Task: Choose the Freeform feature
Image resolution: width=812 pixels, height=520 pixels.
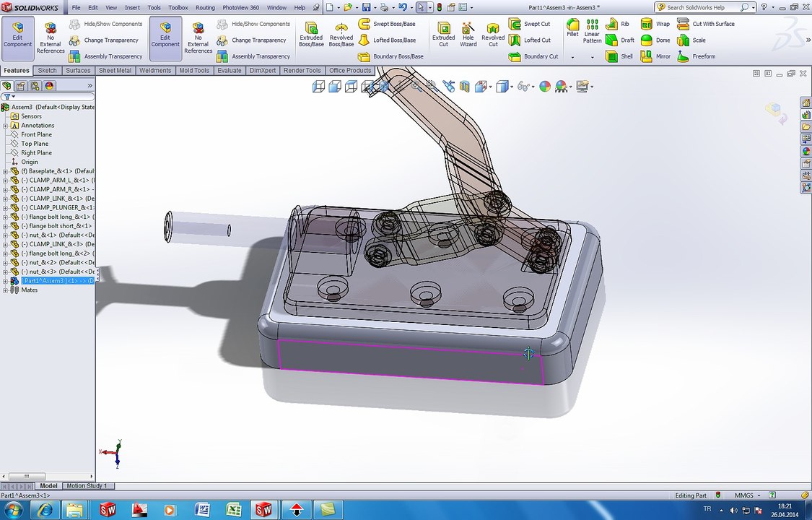Action: pos(697,56)
